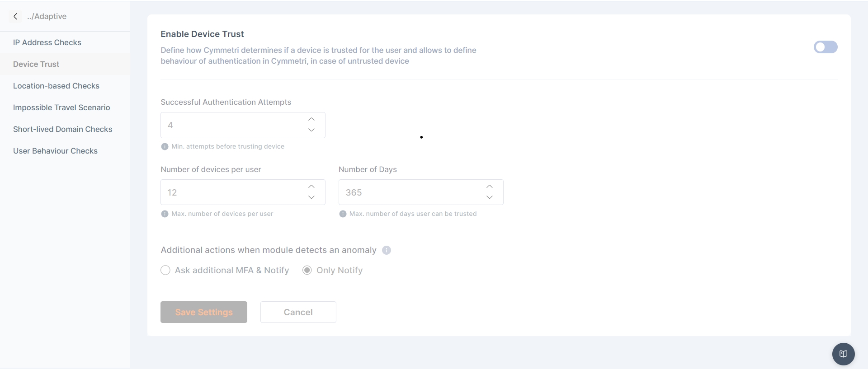Enable the Device Trust toggle

[825, 47]
